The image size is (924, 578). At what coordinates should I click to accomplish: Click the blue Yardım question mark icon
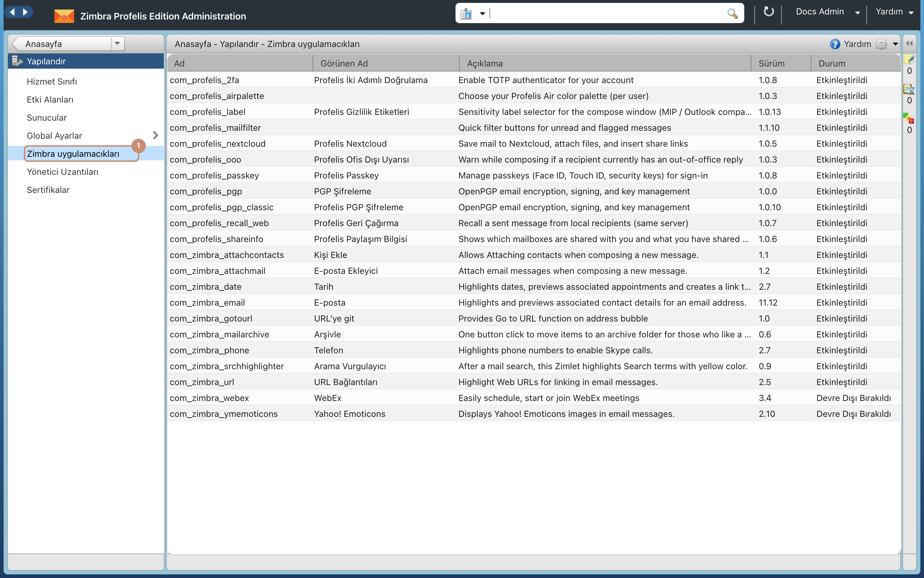834,44
